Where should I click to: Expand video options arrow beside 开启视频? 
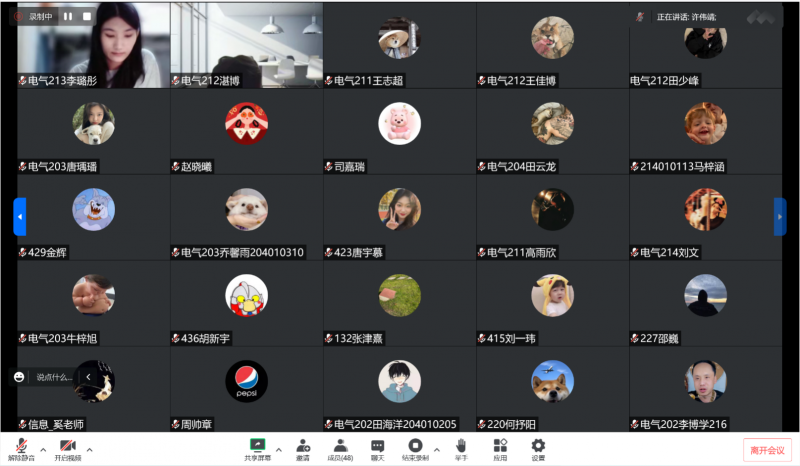pyautogui.click(x=90, y=450)
